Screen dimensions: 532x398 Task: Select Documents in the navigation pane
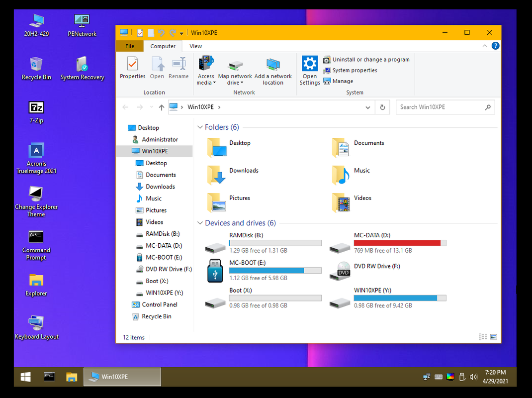[161, 175]
